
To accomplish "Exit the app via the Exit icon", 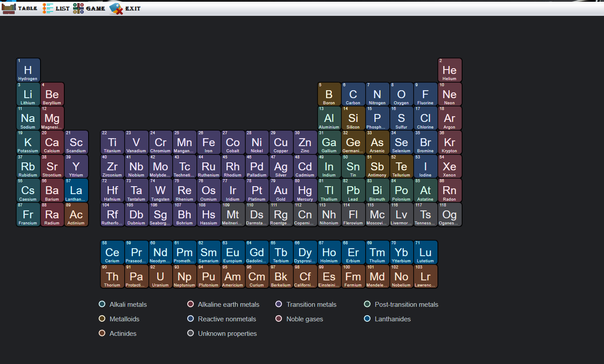I will 115,8.
